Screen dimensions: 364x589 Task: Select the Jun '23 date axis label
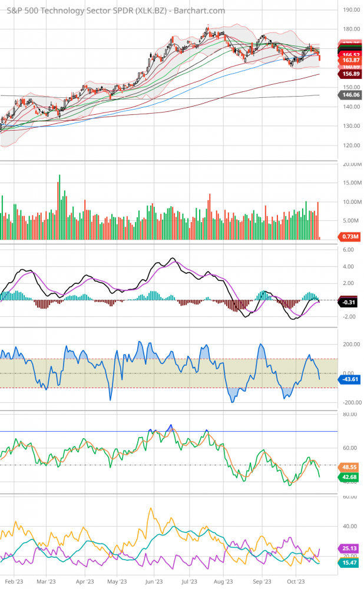click(154, 581)
